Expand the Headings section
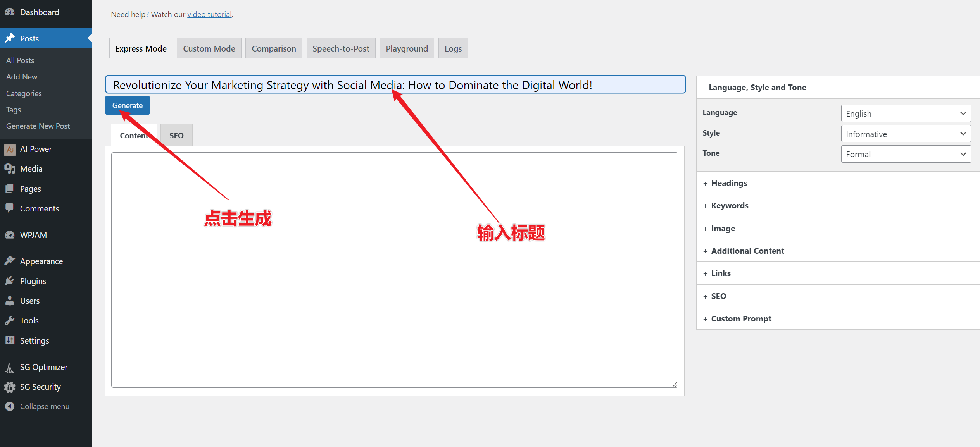980x447 pixels. tap(729, 183)
